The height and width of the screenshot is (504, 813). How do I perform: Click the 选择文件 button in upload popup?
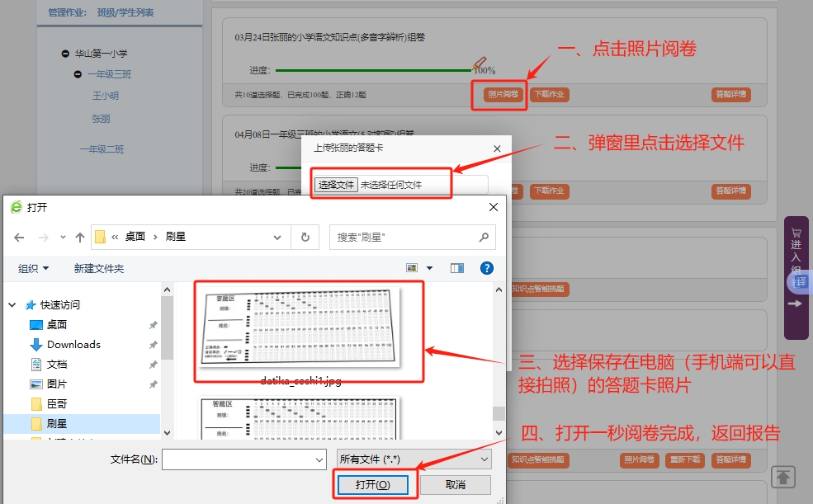tap(336, 185)
